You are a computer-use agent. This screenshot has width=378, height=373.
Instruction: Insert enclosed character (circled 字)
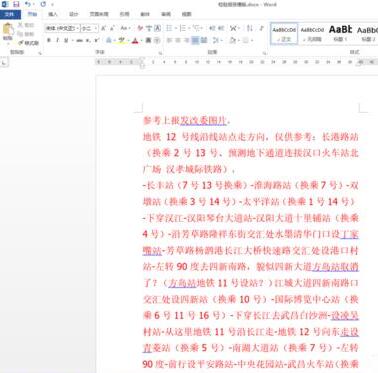tap(157, 41)
